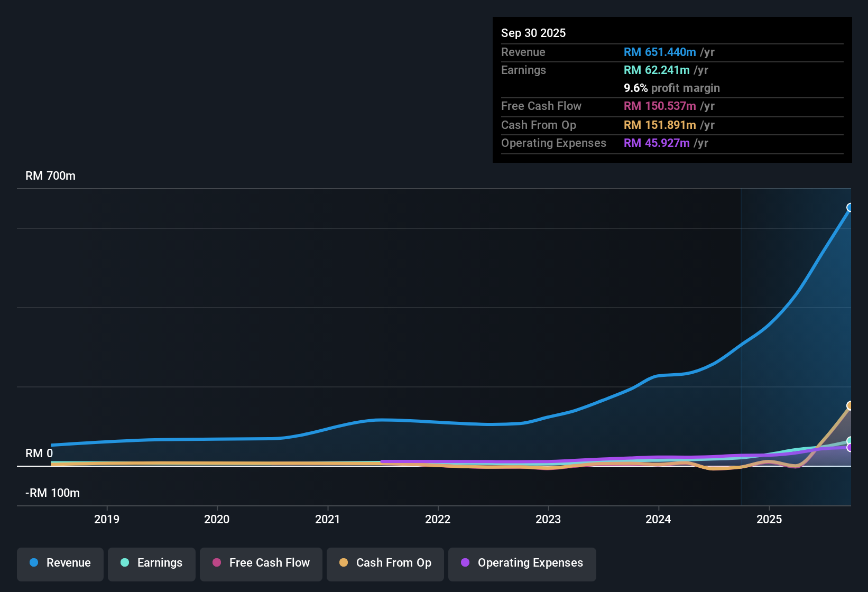Image resolution: width=868 pixels, height=592 pixels.
Task: Toggle the Revenue series visibility
Action: [x=60, y=563]
